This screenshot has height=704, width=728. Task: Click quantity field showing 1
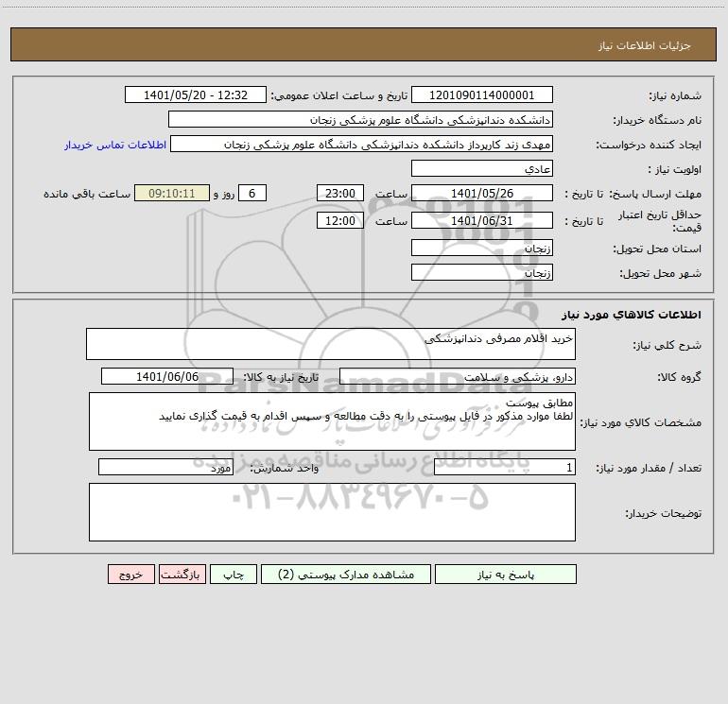tap(505, 467)
